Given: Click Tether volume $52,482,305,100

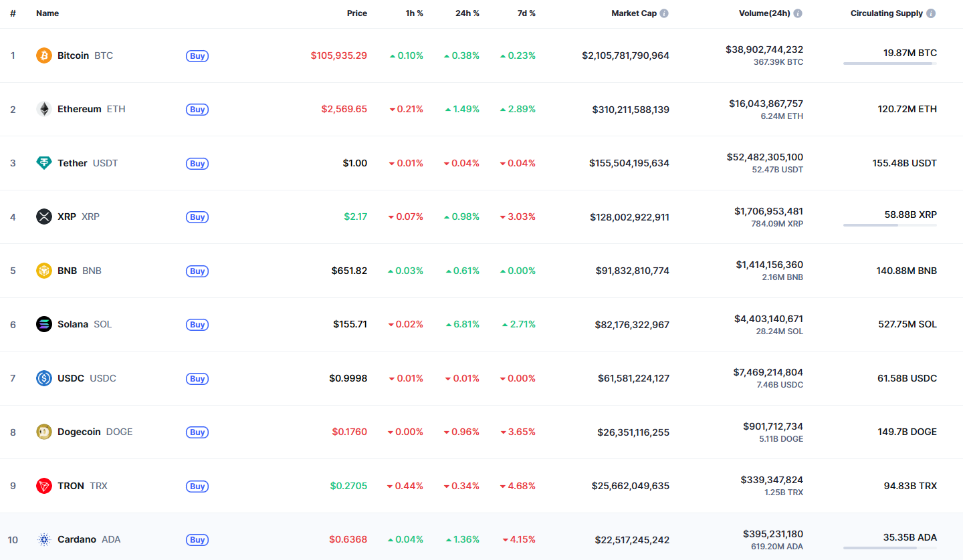Looking at the screenshot, I should [765, 157].
